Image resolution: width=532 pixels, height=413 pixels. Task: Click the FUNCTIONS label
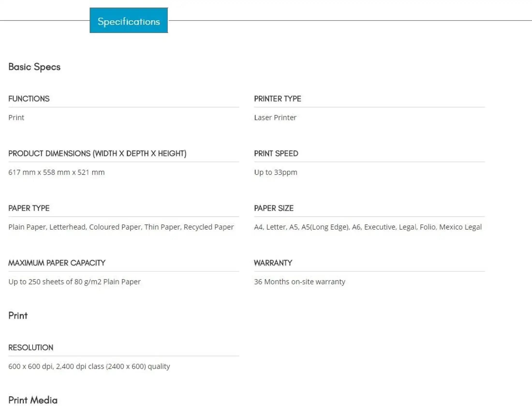click(29, 99)
